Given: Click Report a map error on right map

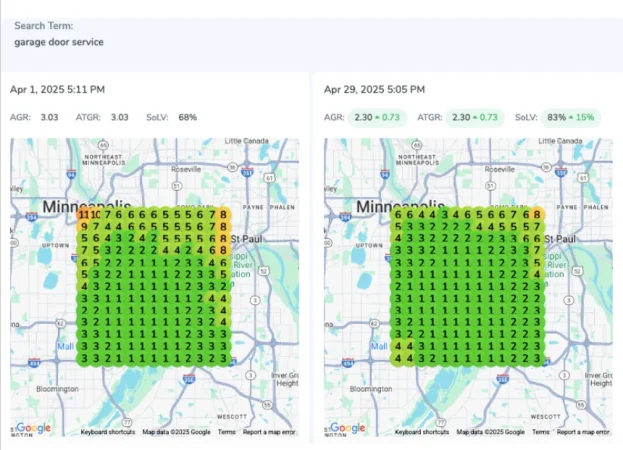Looking at the screenshot, I should click(x=583, y=432).
